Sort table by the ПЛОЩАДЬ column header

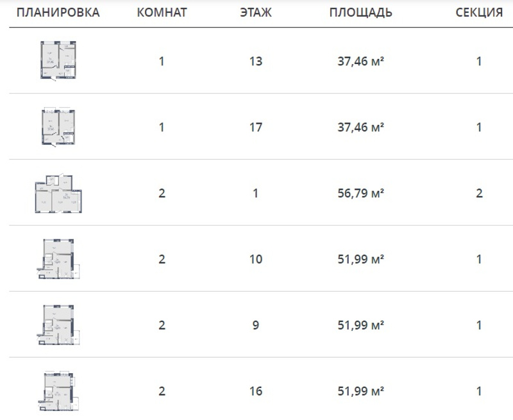coord(360,13)
